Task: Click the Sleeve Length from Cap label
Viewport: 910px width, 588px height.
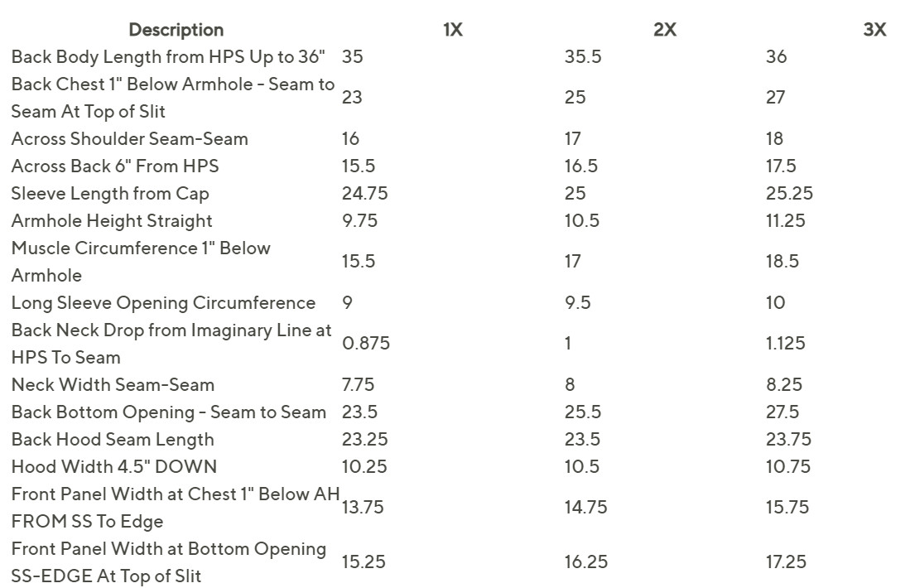Action: 110,194
